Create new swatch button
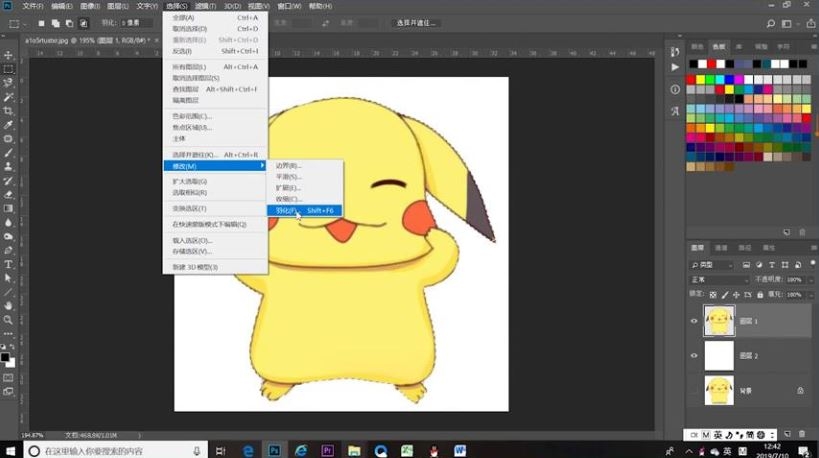Image resolution: width=819 pixels, height=458 pixels. [787, 232]
